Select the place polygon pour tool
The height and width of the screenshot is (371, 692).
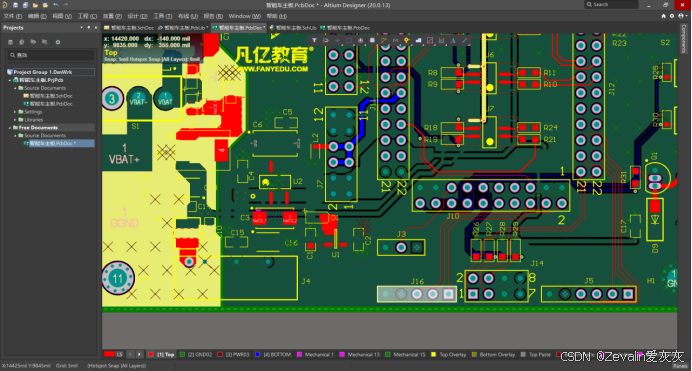coord(418,40)
